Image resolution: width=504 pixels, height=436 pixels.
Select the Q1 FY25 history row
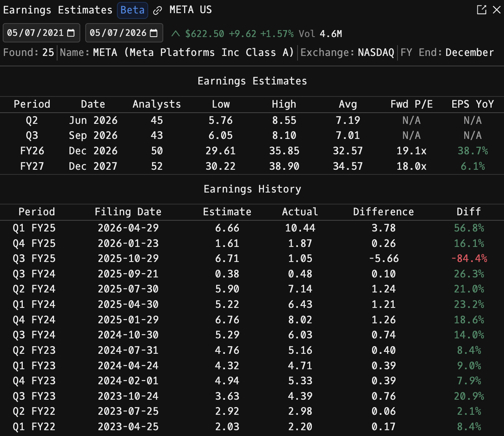point(252,228)
